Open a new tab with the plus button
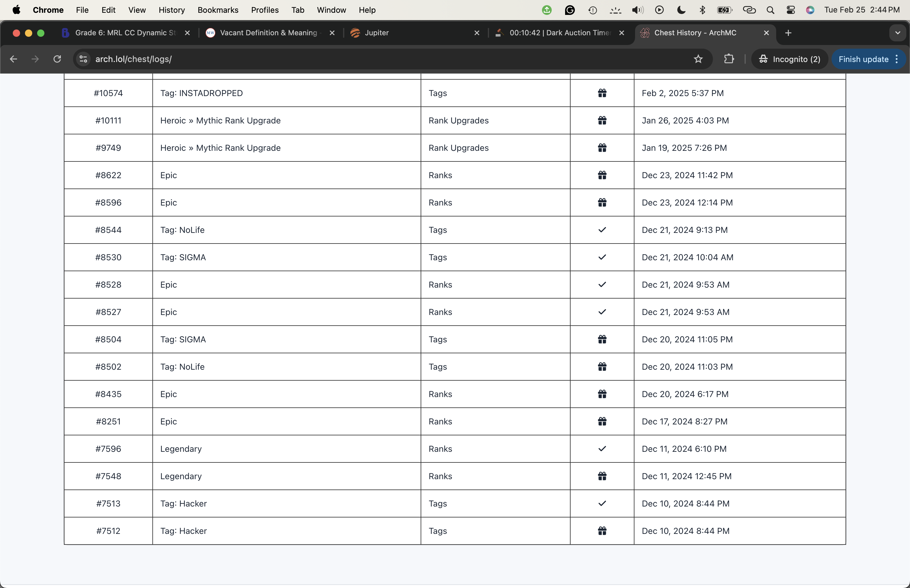 pyautogui.click(x=788, y=33)
